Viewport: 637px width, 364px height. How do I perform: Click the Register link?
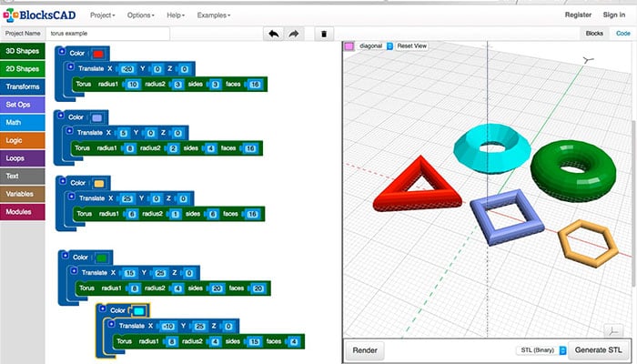(578, 15)
